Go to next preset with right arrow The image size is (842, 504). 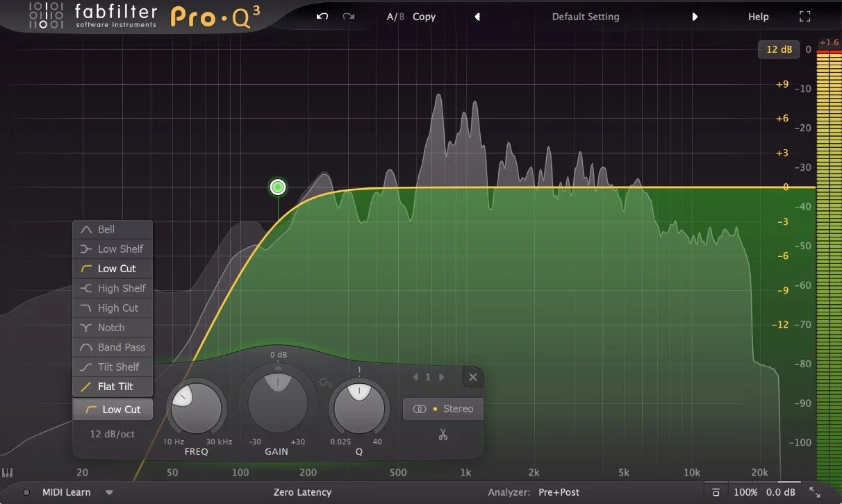click(x=695, y=17)
